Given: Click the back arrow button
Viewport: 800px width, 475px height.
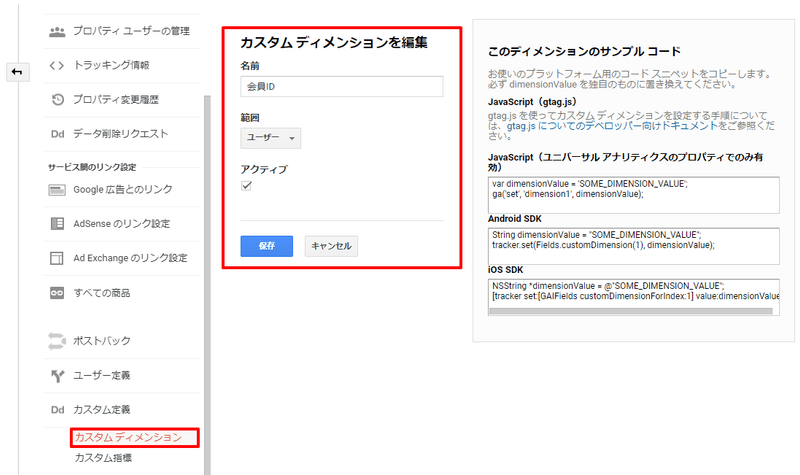Looking at the screenshot, I should (x=17, y=72).
